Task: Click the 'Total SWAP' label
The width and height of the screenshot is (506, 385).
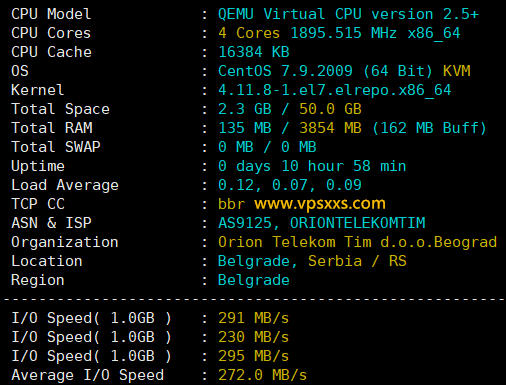Action: 56,147
